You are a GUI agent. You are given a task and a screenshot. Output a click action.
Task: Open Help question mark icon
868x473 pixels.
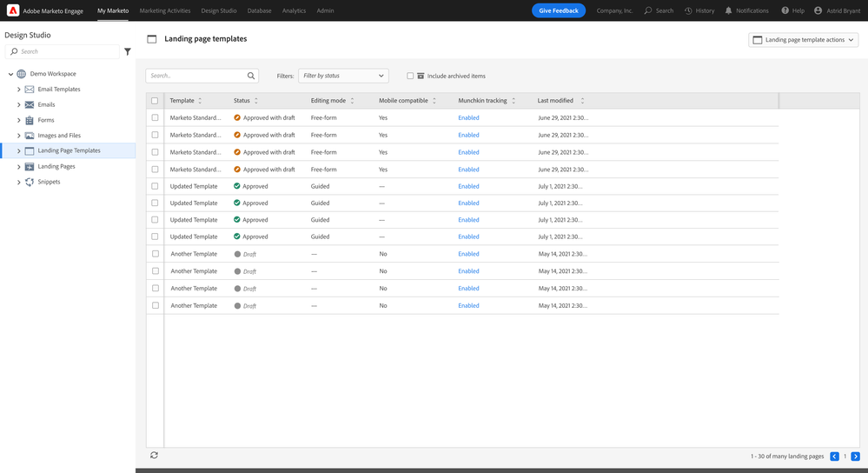point(785,10)
